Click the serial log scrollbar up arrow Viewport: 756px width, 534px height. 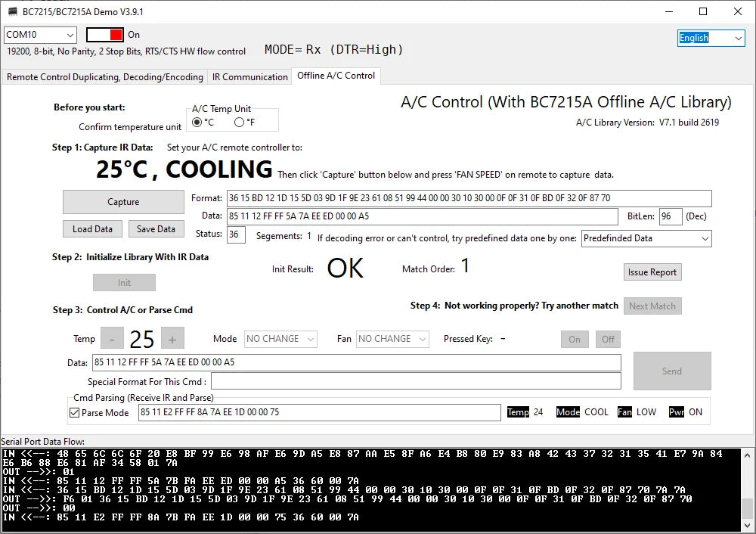[x=748, y=455]
